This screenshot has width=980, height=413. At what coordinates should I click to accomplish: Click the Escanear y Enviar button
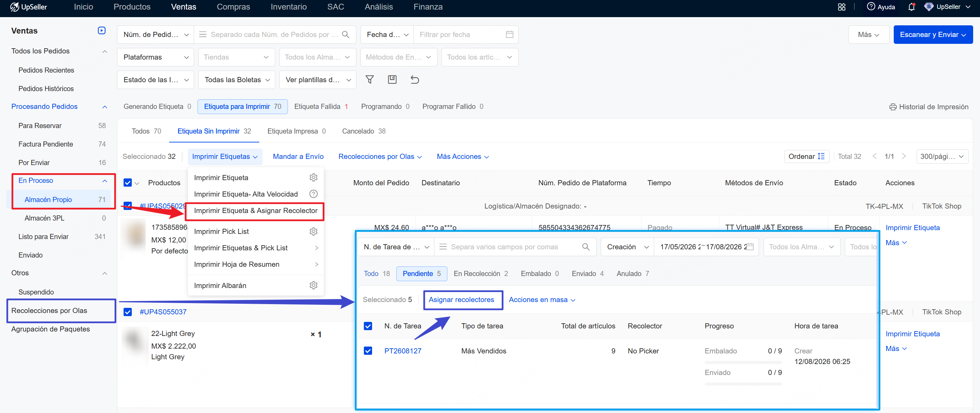click(x=933, y=35)
